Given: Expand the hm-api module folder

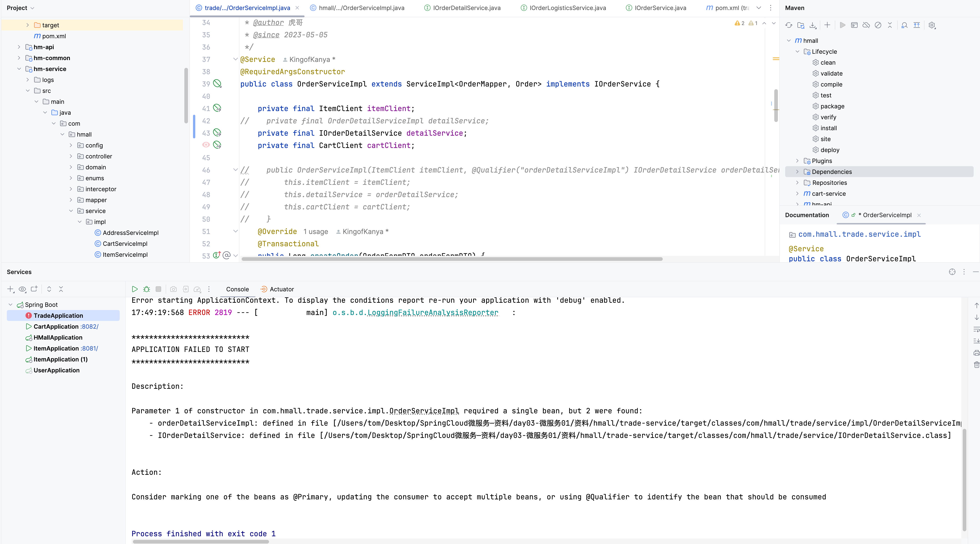Looking at the screenshot, I should pyautogui.click(x=19, y=47).
